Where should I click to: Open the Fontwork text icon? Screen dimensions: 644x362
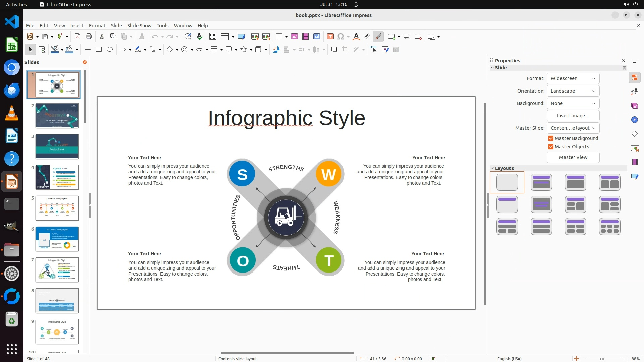[x=356, y=37]
